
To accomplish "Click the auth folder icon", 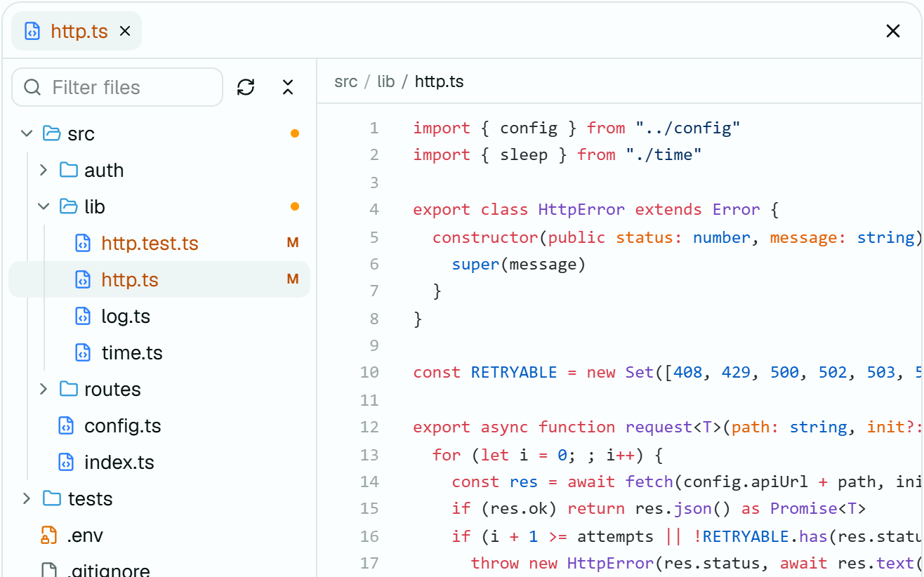I will tap(68, 170).
